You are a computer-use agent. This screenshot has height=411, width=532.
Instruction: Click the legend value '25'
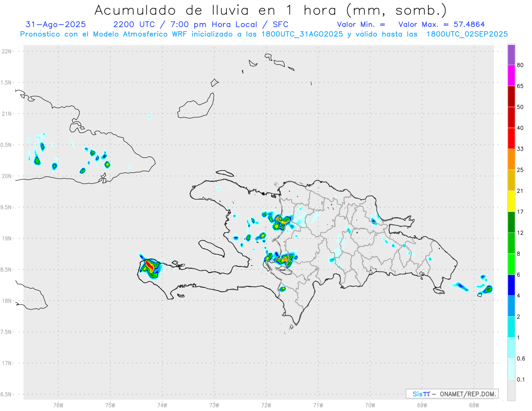coord(520,170)
